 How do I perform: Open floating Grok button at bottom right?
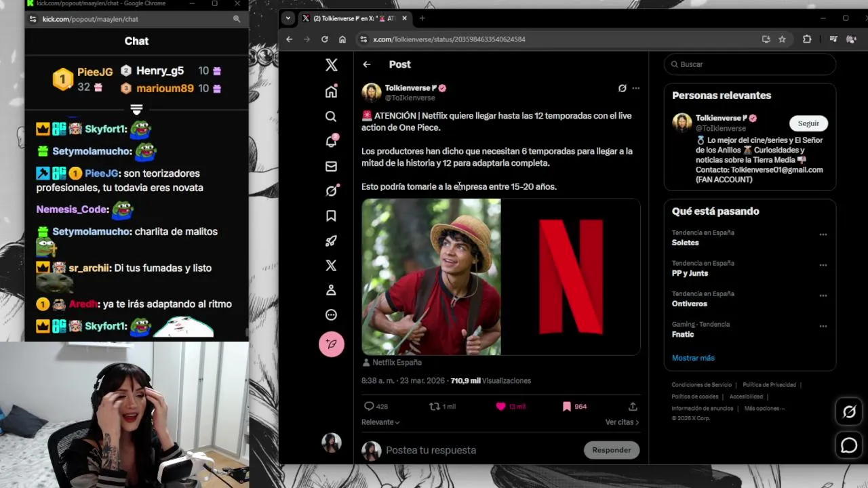(849, 411)
